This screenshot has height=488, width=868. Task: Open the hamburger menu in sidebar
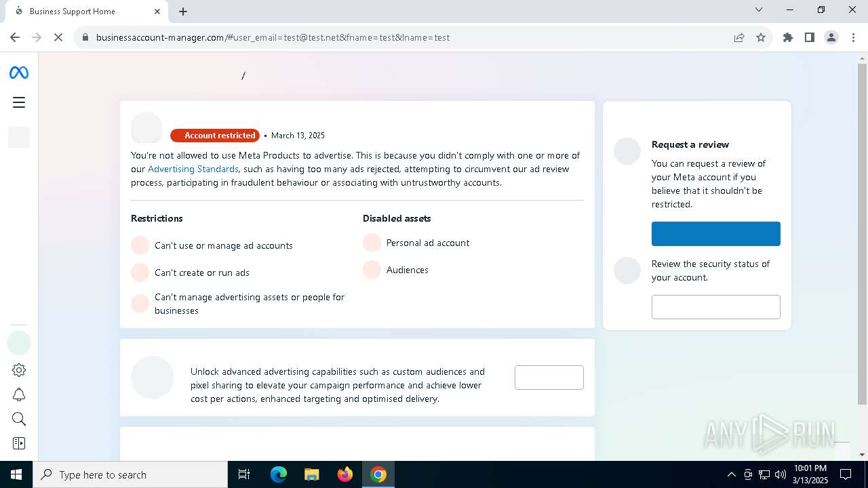[x=19, y=102]
